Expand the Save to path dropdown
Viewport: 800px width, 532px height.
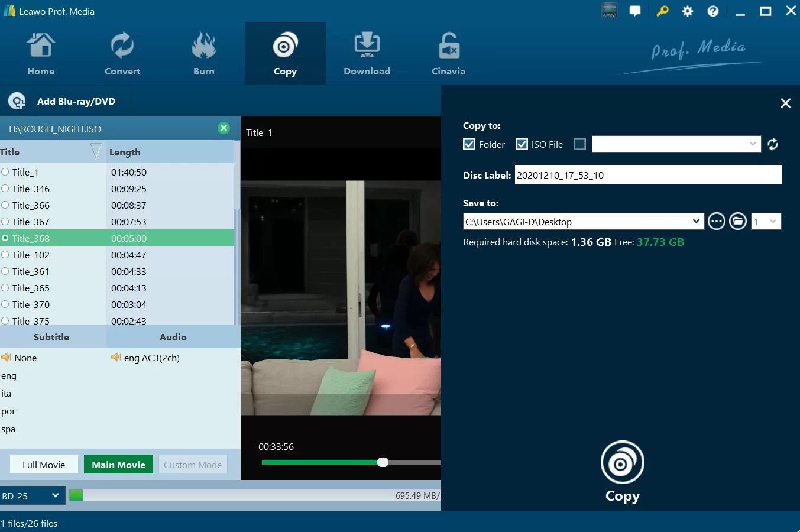tap(696, 221)
